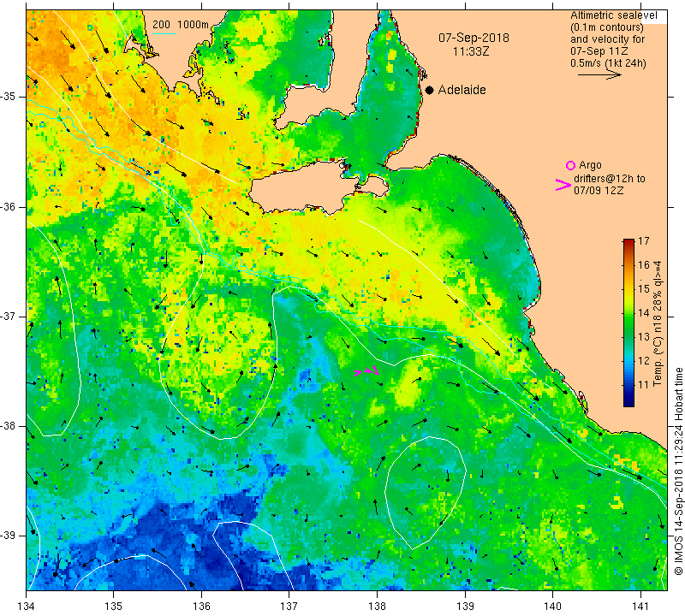Click colorbar tick label 14

point(644,313)
